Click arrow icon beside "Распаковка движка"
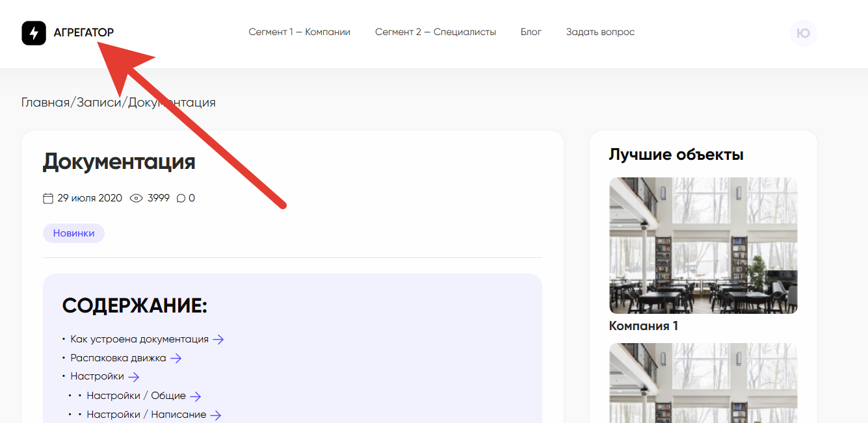This screenshot has height=423, width=868. coord(176,358)
